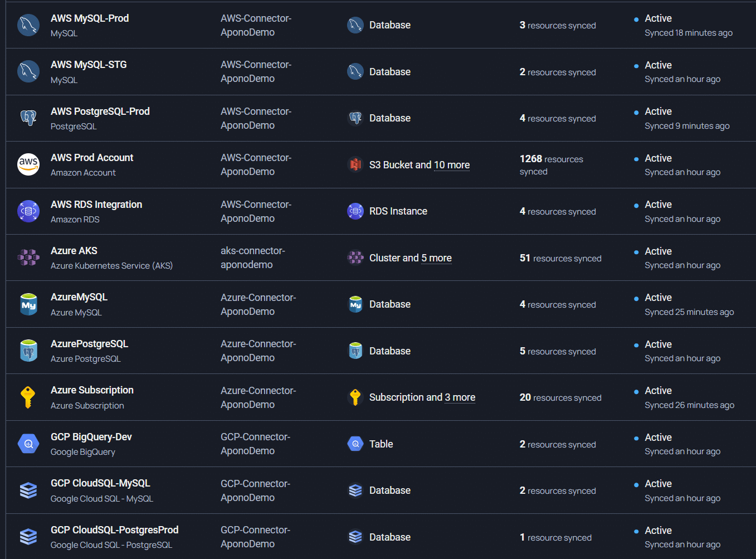Click the Database resource icon in AzureMySQL row
Image resolution: width=756 pixels, height=559 pixels.
355,304
